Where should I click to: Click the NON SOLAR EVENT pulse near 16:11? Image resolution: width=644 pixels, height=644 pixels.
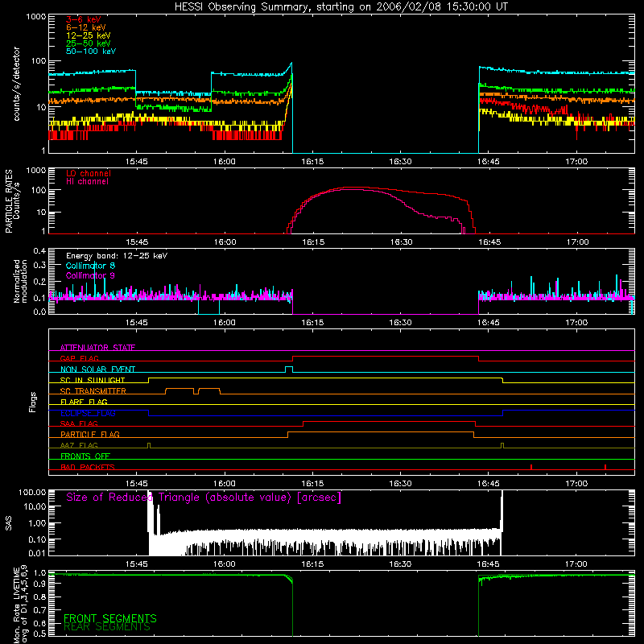(x=289, y=369)
